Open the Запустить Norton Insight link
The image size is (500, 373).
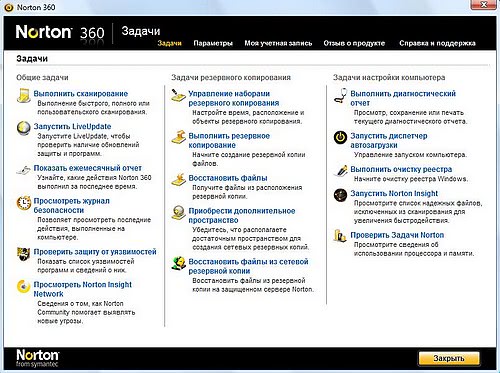[x=394, y=194]
